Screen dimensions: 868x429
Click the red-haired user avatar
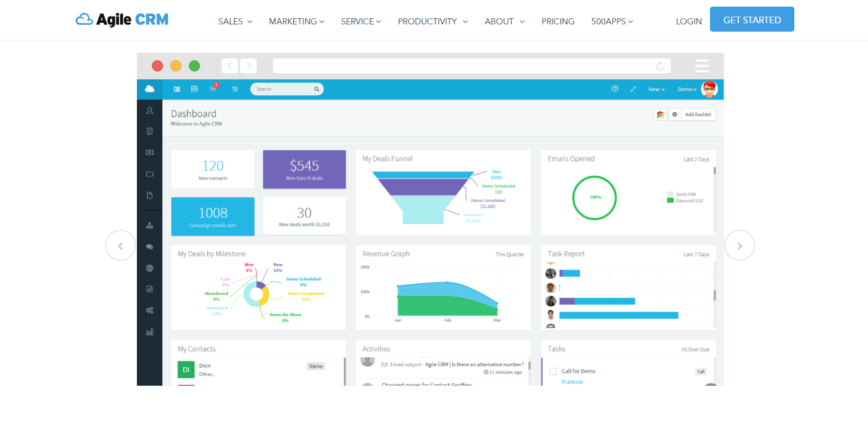point(709,89)
